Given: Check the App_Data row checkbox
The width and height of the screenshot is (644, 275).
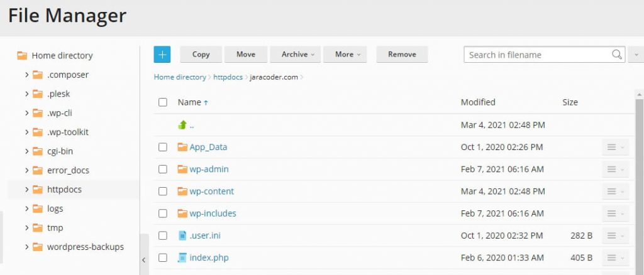Looking at the screenshot, I should (163, 147).
